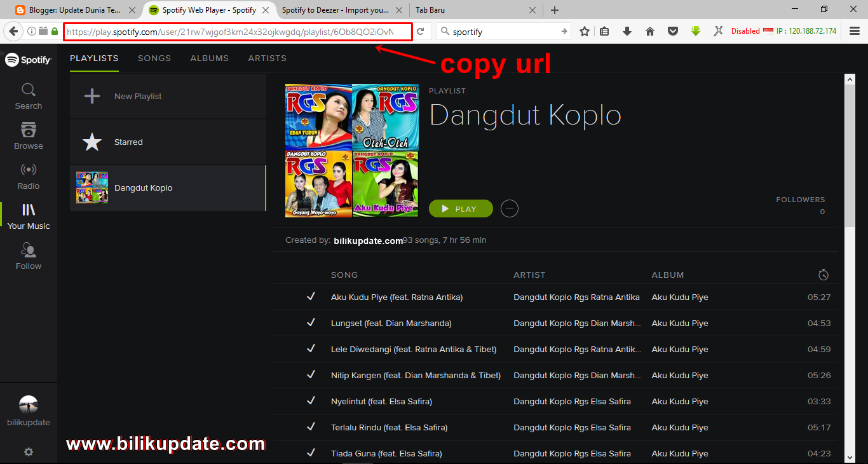Click Disabled proxy status text

(x=745, y=31)
